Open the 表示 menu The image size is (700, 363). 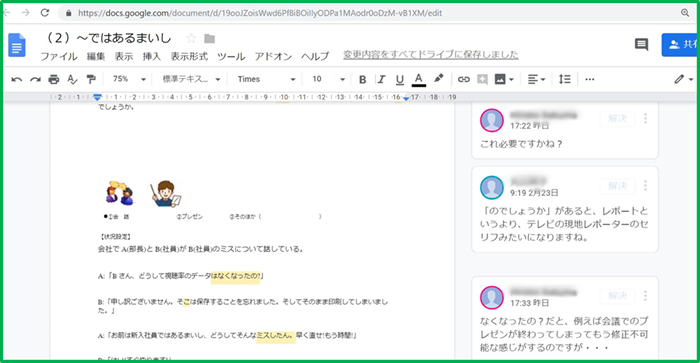124,56
